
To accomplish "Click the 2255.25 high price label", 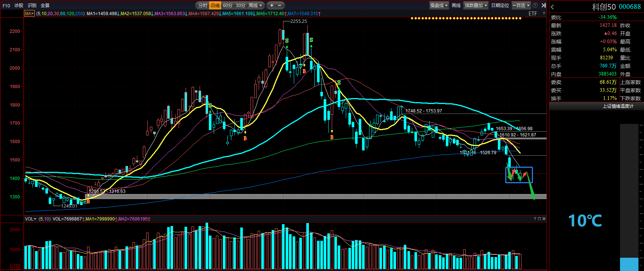I will [299, 21].
